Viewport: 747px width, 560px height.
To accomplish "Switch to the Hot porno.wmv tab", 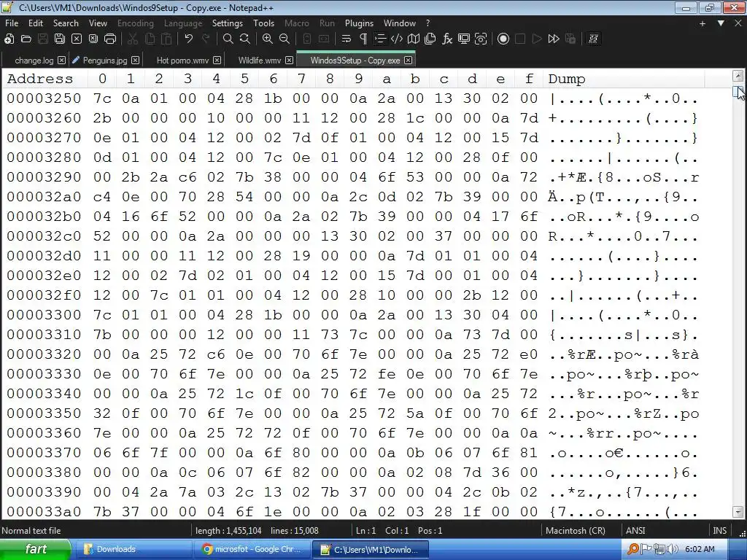I will point(183,61).
